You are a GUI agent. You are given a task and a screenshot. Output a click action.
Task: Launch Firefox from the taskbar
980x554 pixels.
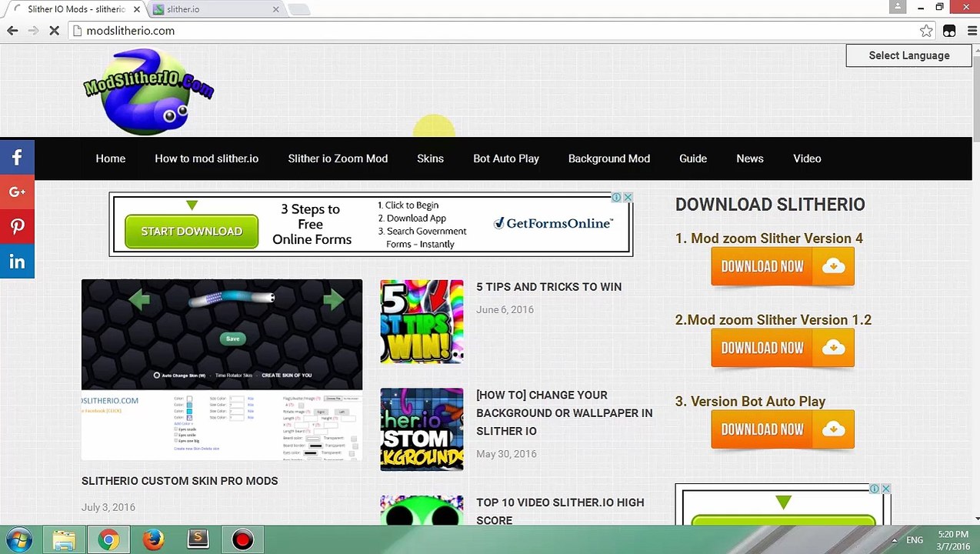coord(153,540)
